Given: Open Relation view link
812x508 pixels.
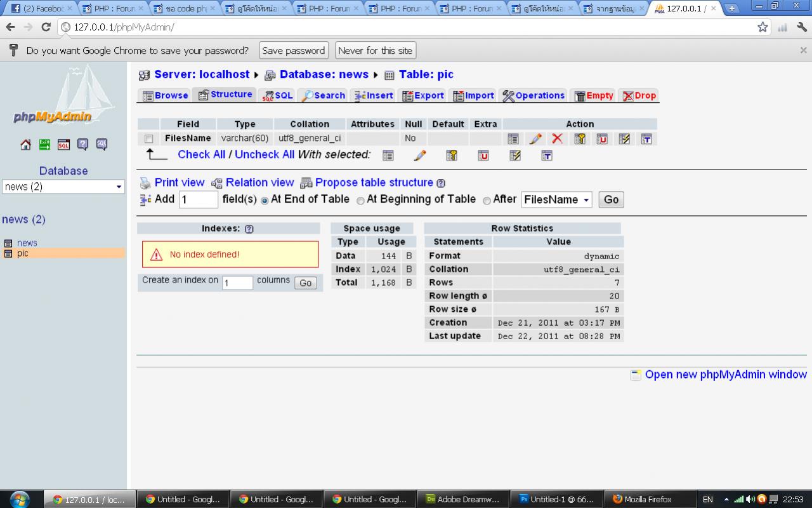Looking at the screenshot, I should pyautogui.click(x=260, y=182).
